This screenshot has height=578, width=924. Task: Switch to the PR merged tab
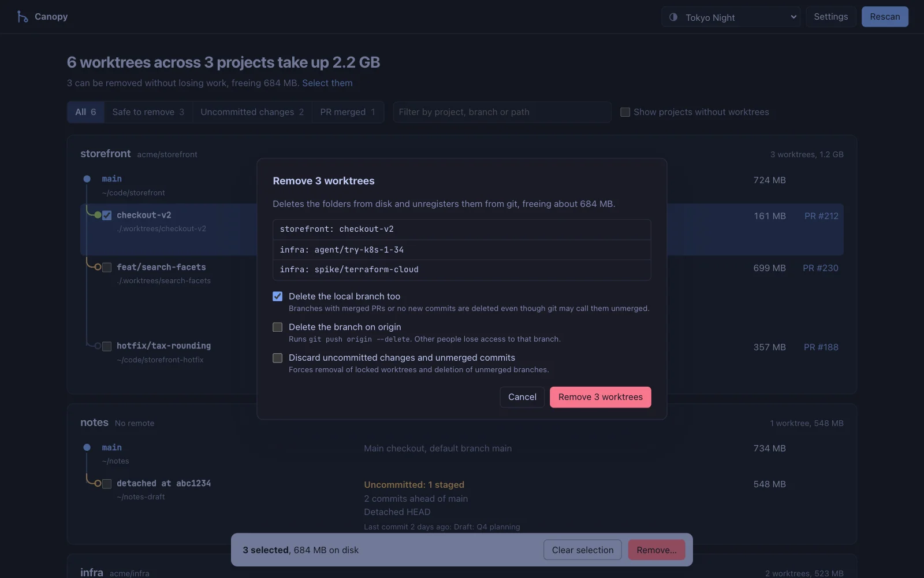coord(348,112)
